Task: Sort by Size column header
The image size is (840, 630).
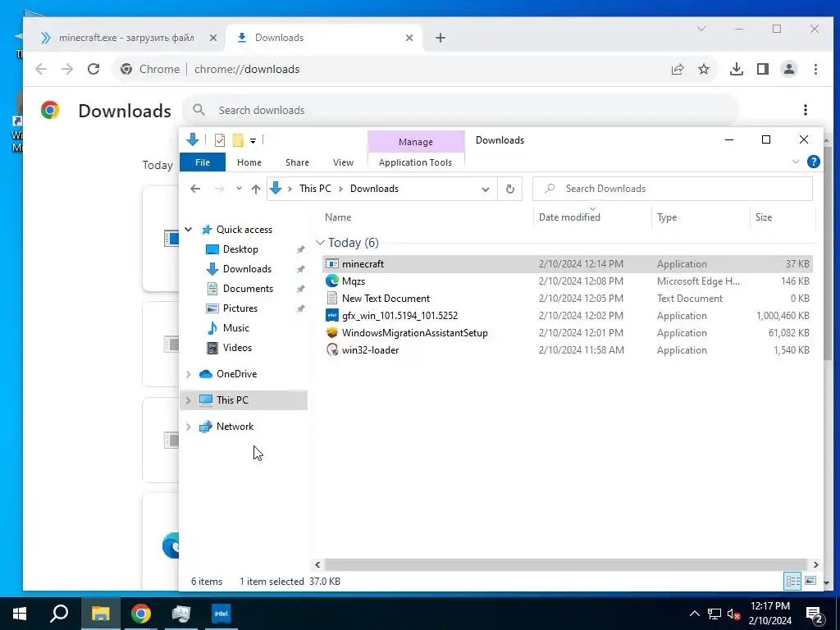Action: (x=764, y=217)
